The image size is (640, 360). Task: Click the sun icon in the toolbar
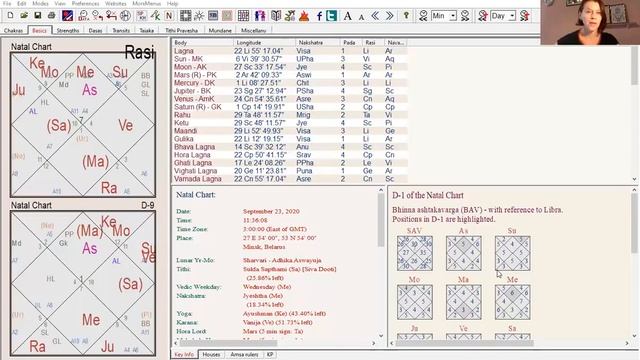tap(199, 16)
